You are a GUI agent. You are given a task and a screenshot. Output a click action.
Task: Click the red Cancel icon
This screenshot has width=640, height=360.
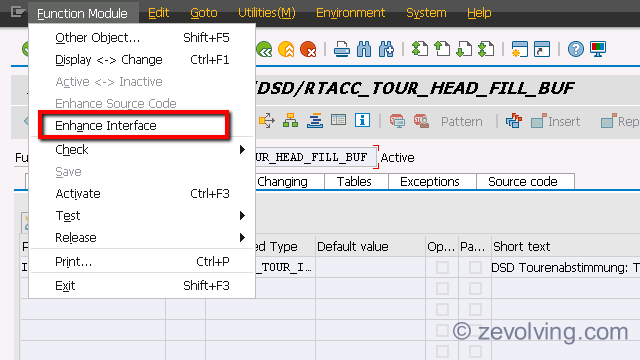click(x=308, y=50)
